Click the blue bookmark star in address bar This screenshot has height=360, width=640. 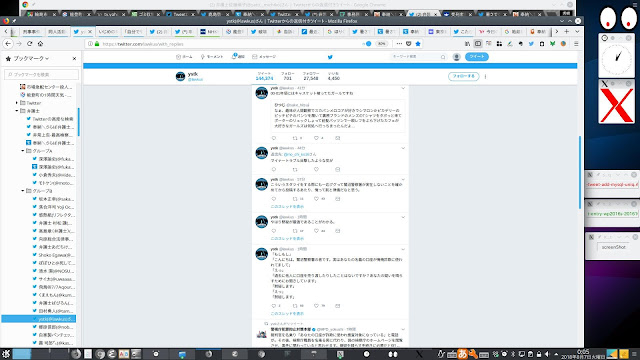pyautogui.click(x=418, y=44)
